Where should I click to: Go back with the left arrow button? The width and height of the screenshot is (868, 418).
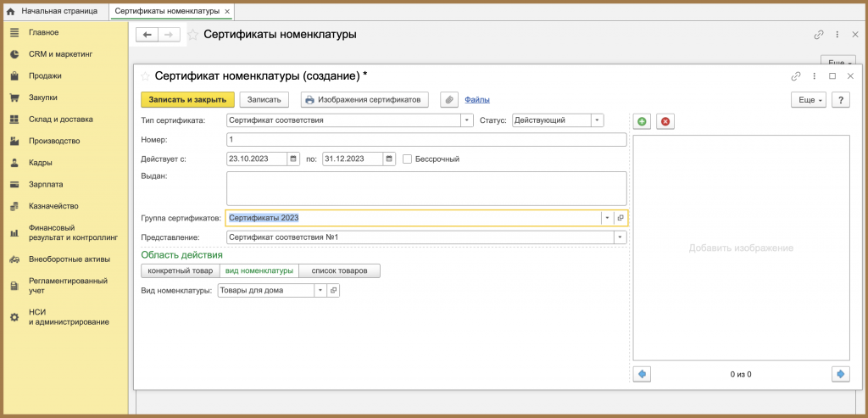click(x=147, y=34)
